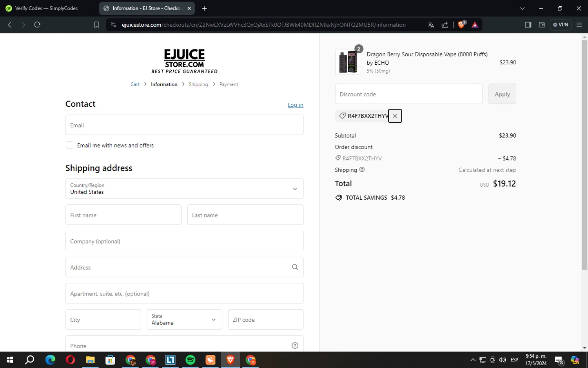Open the tab search dropdown arrow
The height and width of the screenshot is (368, 588).
(522, 8)
